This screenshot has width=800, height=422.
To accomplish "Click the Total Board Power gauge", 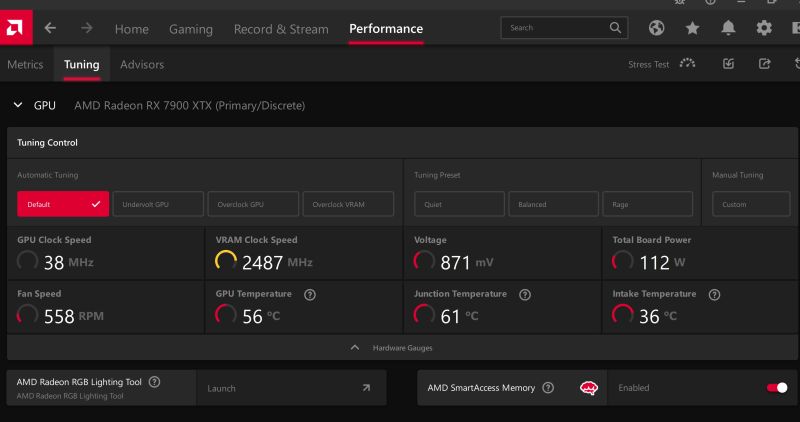I will pos(622,261).
